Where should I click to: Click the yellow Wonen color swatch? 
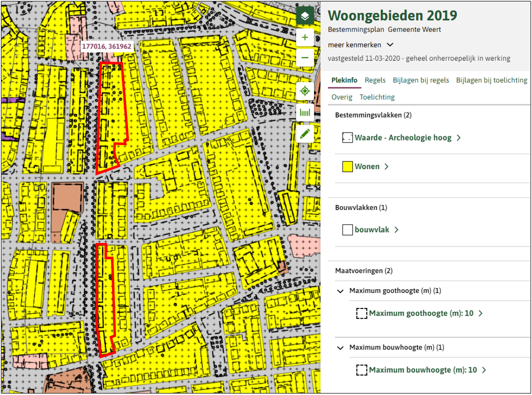click(347, 166)
